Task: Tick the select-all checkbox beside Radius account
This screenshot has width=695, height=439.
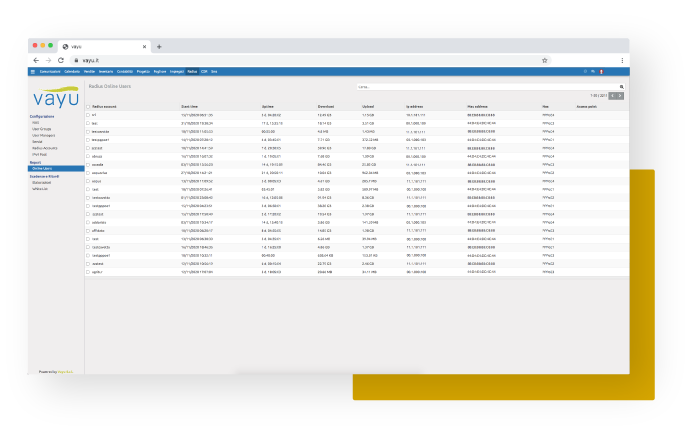Action: [88, 107]
